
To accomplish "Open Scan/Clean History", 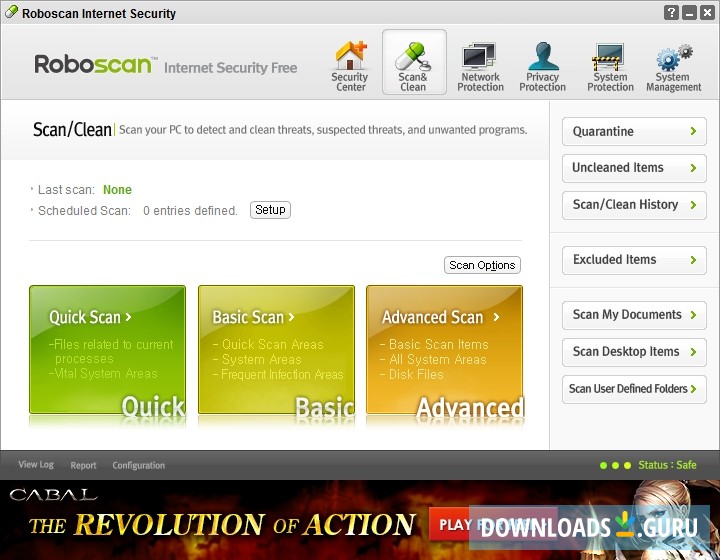I will (634, 205).
